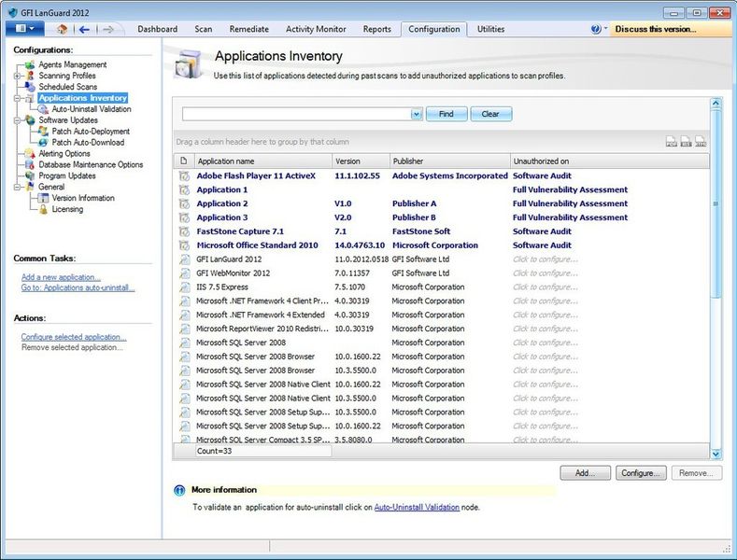Screen dimensions: 737x560
Task: Click the Alerting Options icon
Action: pos(30,154)
